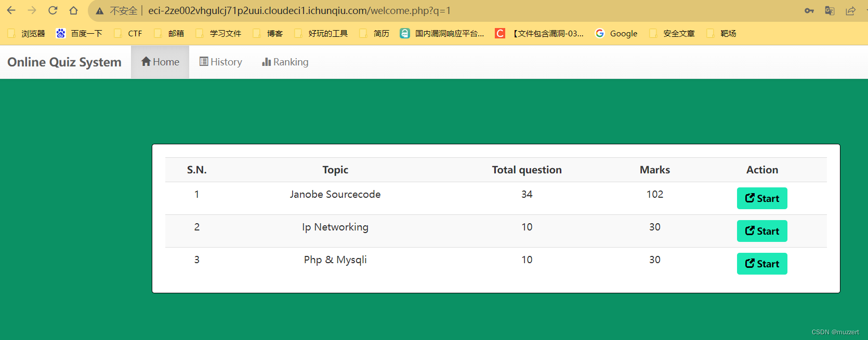Viewport: 868px width, 340px height.
Task: Open saved passwords key icon
Action: click(809, 11)
